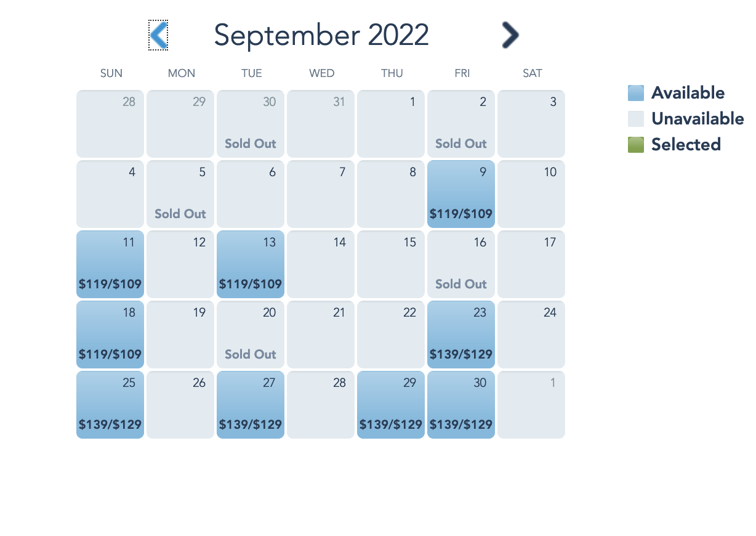The image size is (756, 536).
Task: Click the Unavailable gray legend swatch
Action: pyautogui.click(x=636, y=119)
